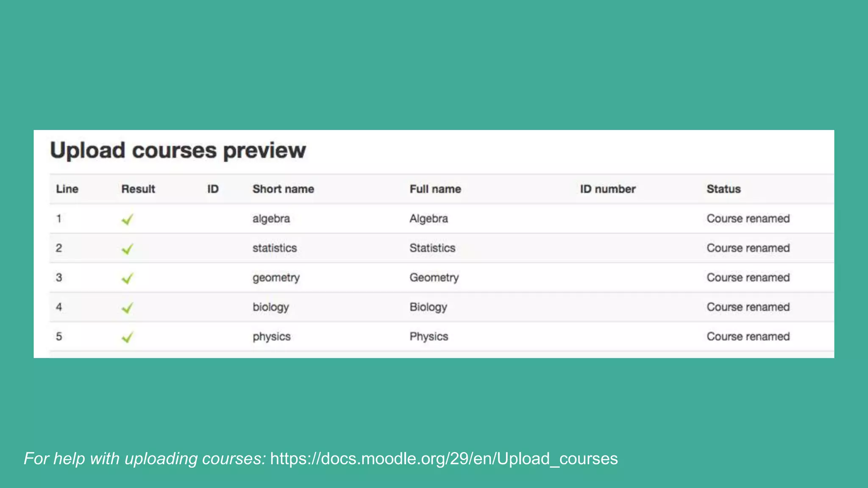
Task: Click 'Course renamed' status in geometry row
Action: click(x=748, y=277)
